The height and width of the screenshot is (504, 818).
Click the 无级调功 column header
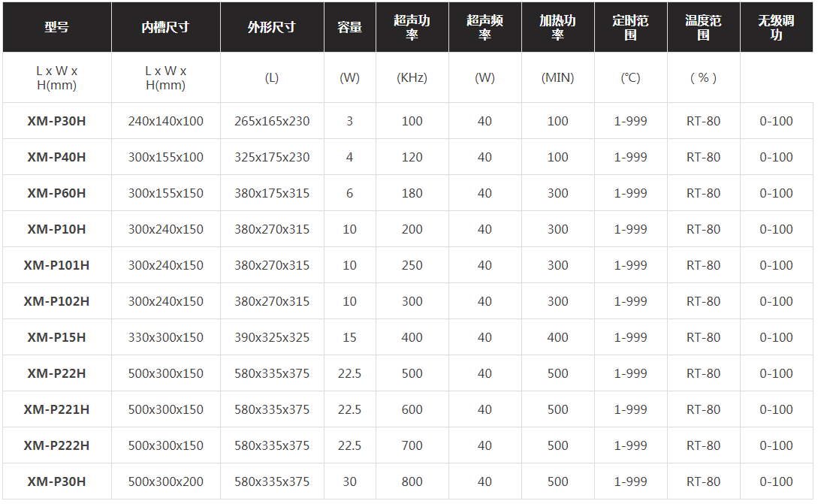pos(776,27)
